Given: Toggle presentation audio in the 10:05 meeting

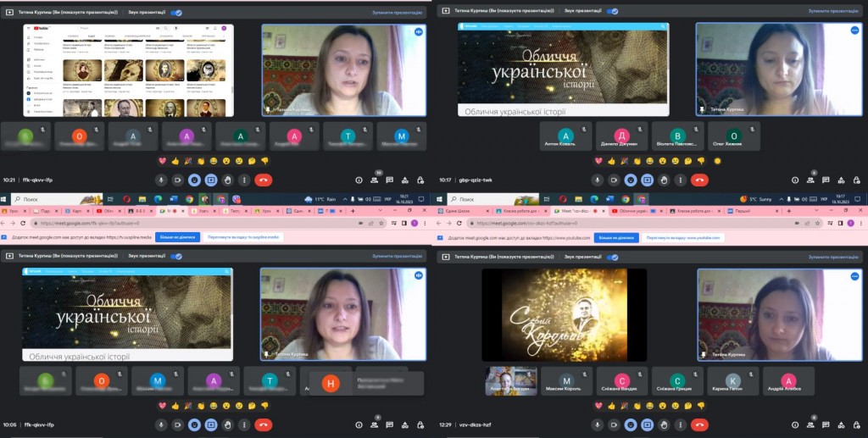Looking at the screenshot, I should coord(176,257).
